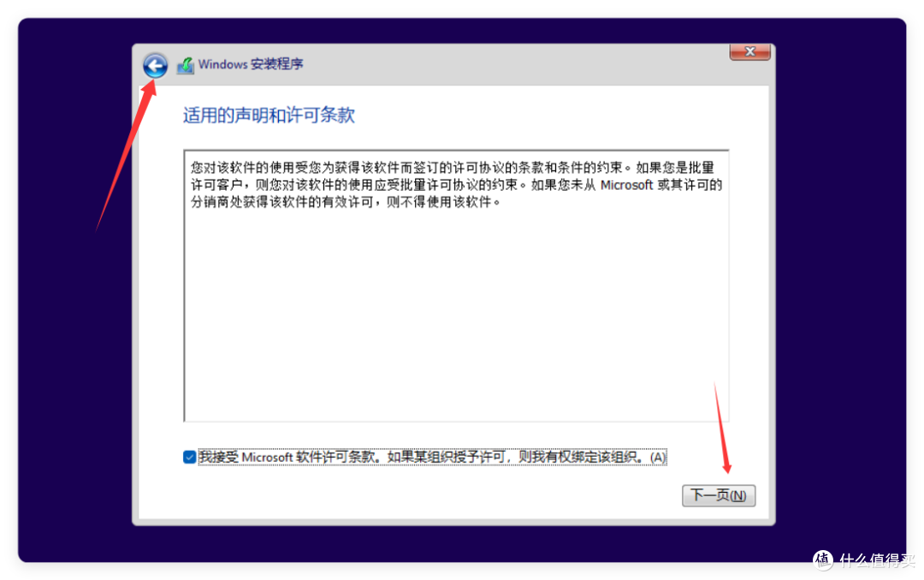Viewport: 924px width, 580px height.
Task: Click the Windows 安装程序 title text
Action: 251,64
